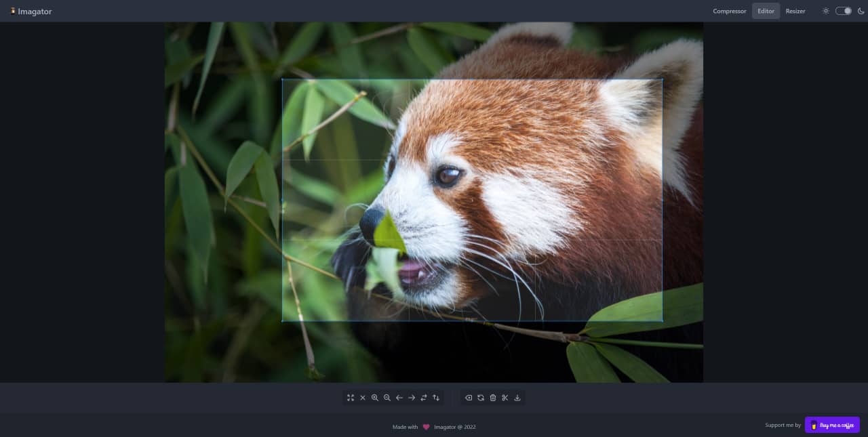Click the four-arrows expand icon in the toolbar
Image resolution: width=868 pixels, height=437 pixels.
coord(351,398)
